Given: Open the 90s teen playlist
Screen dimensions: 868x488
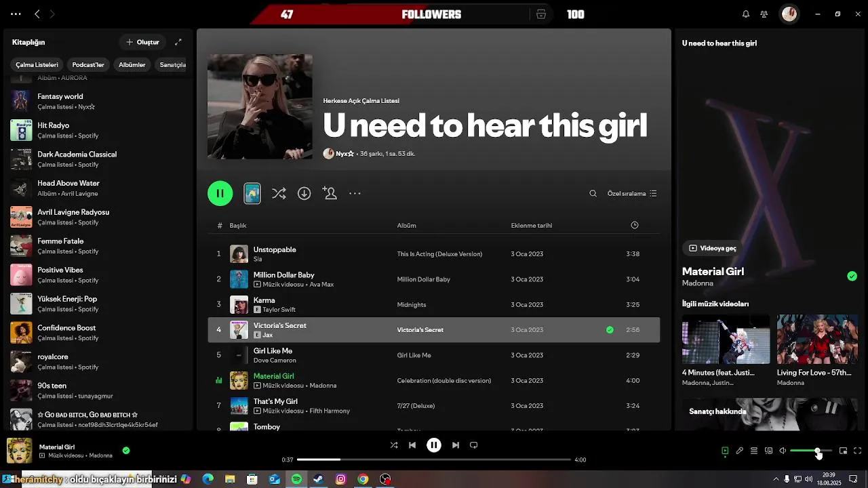Looking at the screenshot, I should [x=98, y=390].
